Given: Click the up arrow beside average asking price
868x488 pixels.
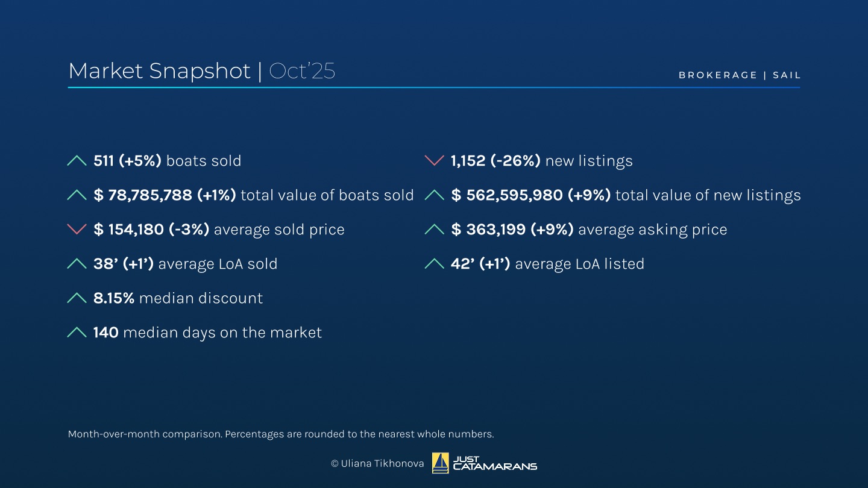Looking at the screenshot, I should click(x=434, y=230).
